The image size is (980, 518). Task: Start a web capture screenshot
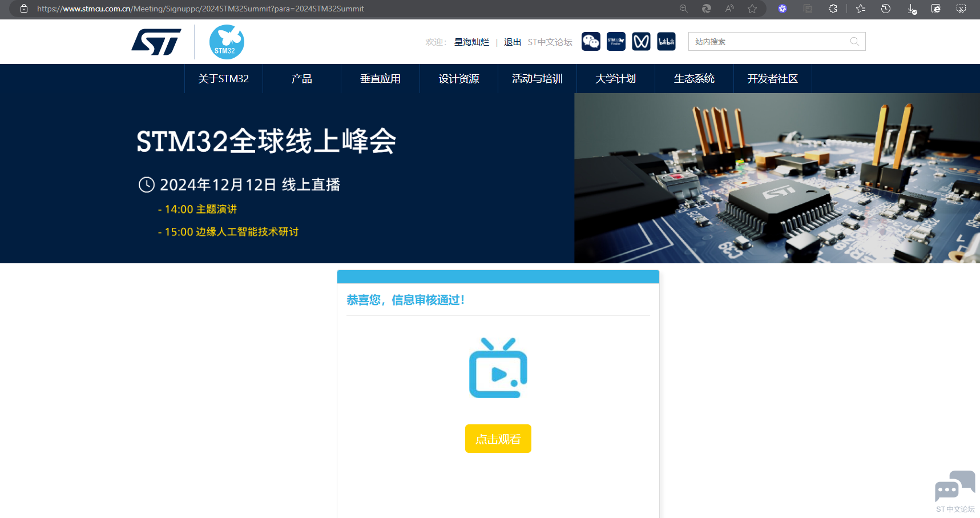pyautogui.click(x=961, y=9)
